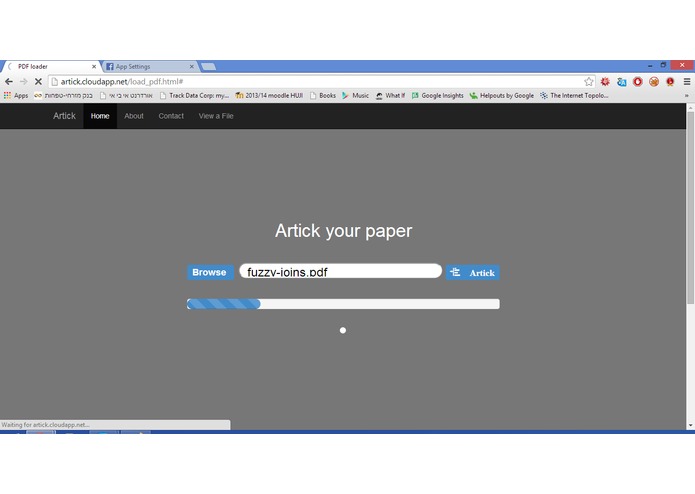Open the Contact nav item
Image resolution: width=695 pixels, height=494 pixels.
[x=171, y=116]
